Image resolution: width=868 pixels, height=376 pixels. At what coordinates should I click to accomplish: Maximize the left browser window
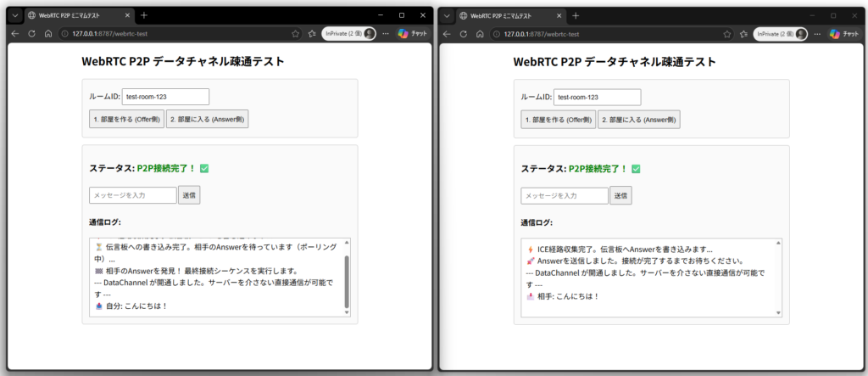(402, 15)
